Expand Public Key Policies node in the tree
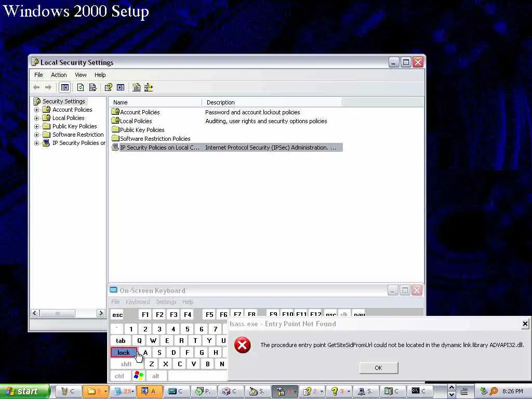 point(37,126)
